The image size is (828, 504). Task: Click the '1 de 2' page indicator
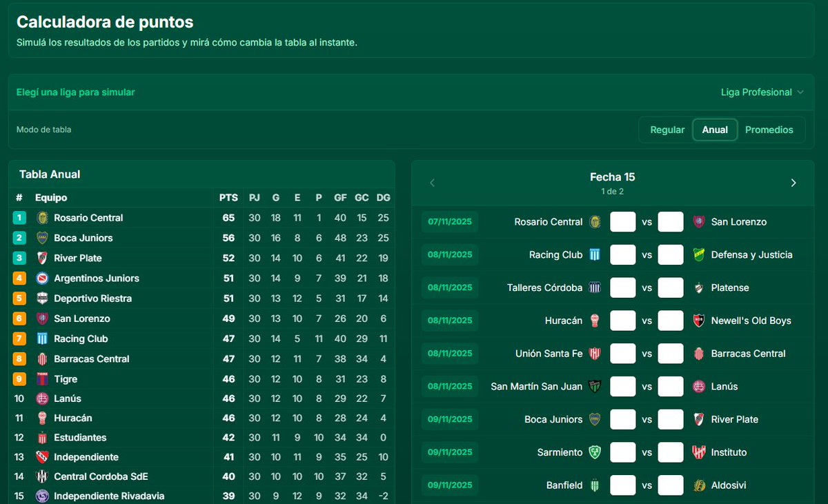613,192
